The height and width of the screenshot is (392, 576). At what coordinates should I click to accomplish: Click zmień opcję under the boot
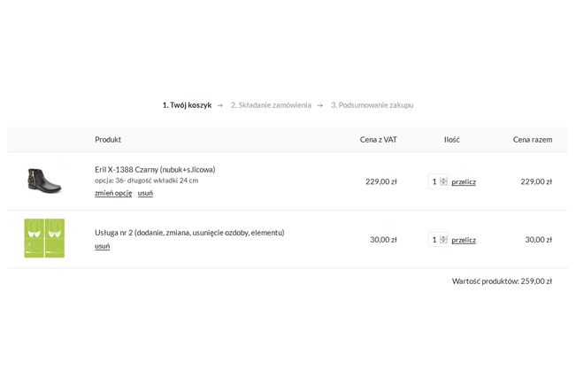113,193
